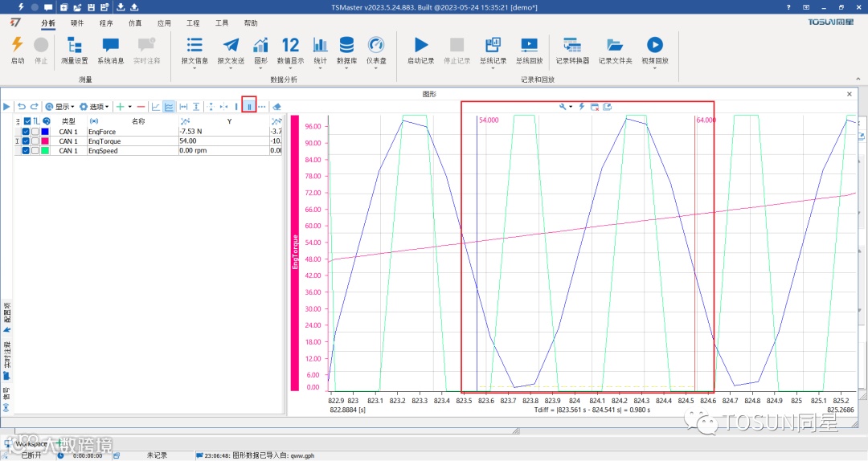Uncheck the EngSpeed signal checkbox
Image resolution: width=868 pixels, height=461 pixels.
26,151
